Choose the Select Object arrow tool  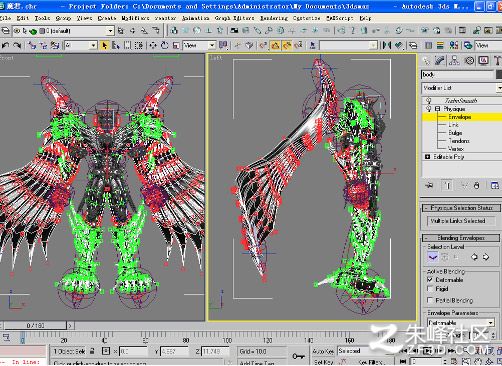click(x=105, y=45)
